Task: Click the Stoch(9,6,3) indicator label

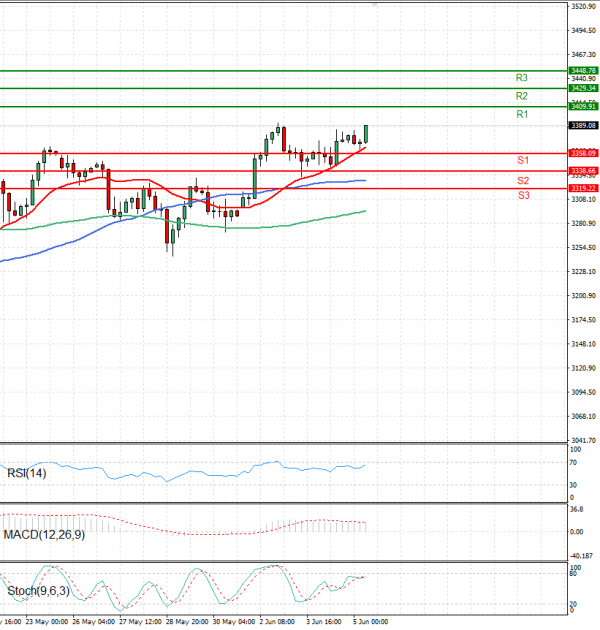Action: (x=38, y=591)
